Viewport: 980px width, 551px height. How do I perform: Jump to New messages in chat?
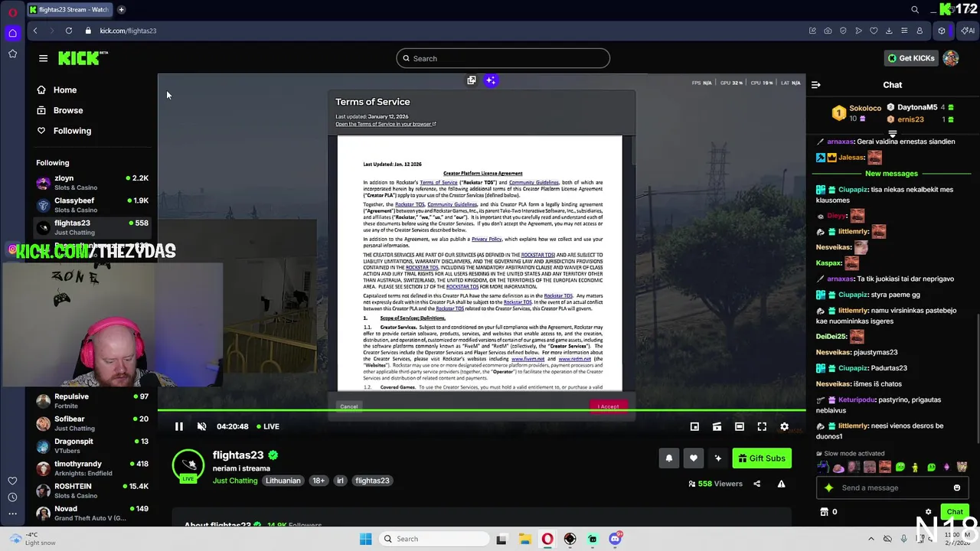point(891,174)
